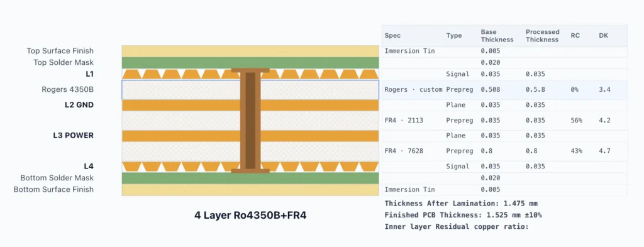Select Immersion Tin in the top surface finish row
The height and width of the screenshot is (247, 644).
[x=409, y=51]
